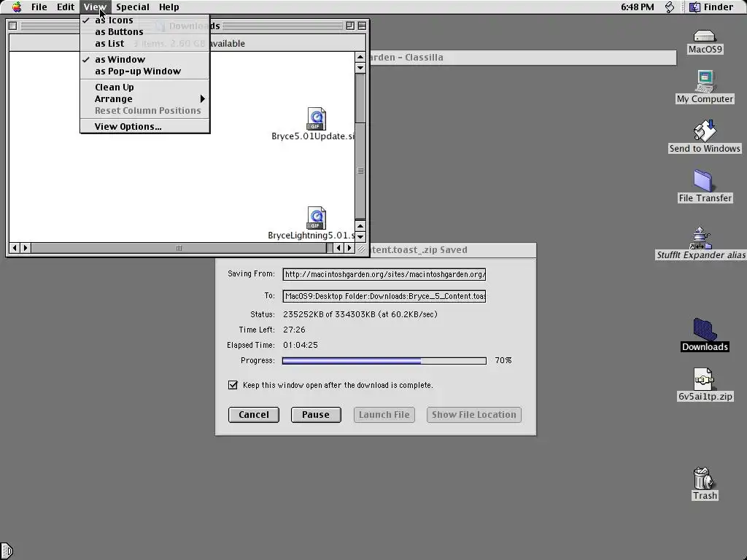The width and height of the screenshot is (747, 560).
Task: Choose as Icons view option
Action: coord(145,20)
